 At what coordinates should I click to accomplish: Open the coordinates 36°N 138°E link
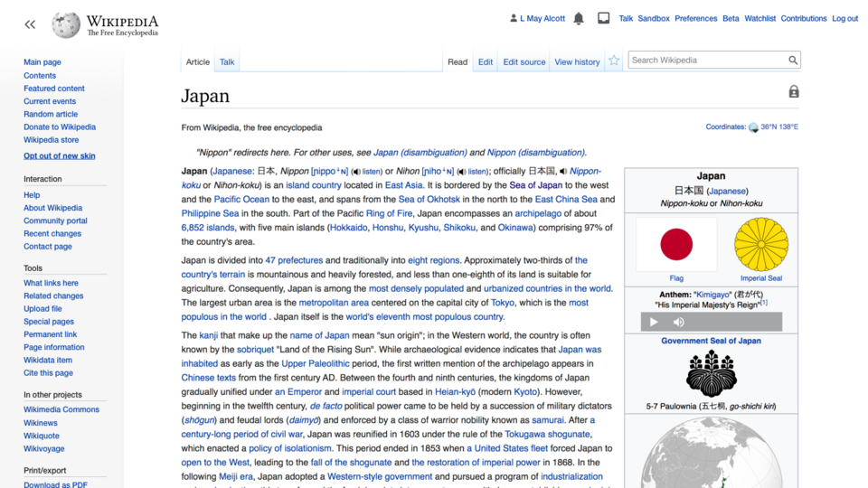click(779, 127)
